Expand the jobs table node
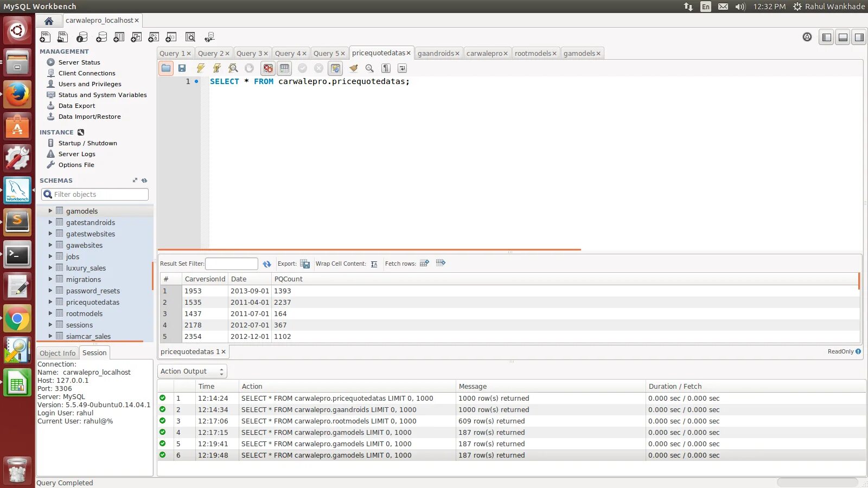 click(50, 256)
